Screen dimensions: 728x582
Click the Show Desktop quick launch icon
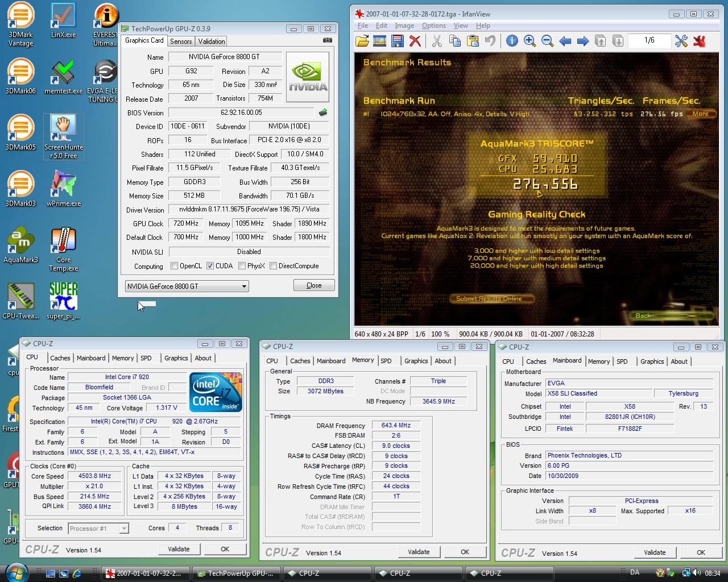pos(51,573)
